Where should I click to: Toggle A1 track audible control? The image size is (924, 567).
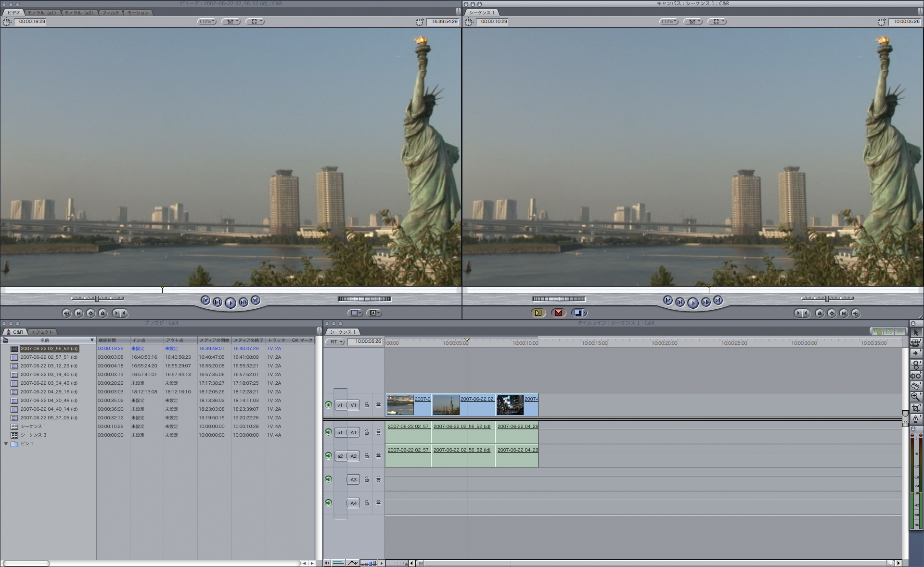(x=329, y=432)
